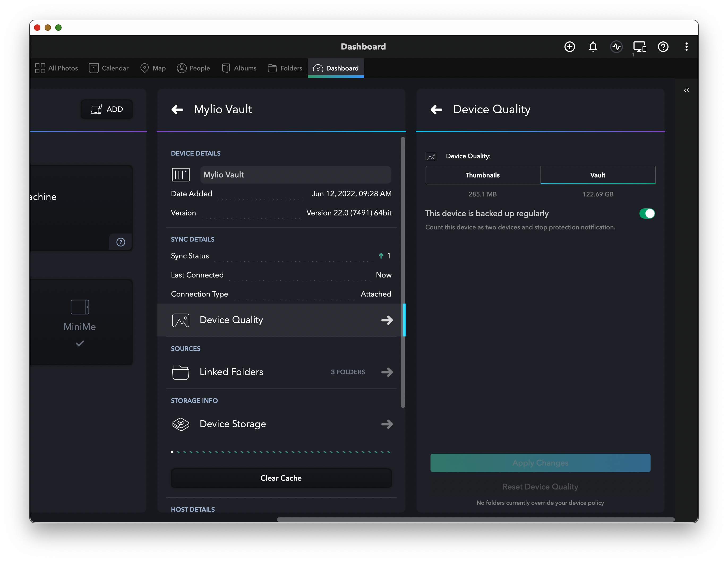Click the devices monitor icon in header
Screen dimensions: 728x562
pos(639,47)
